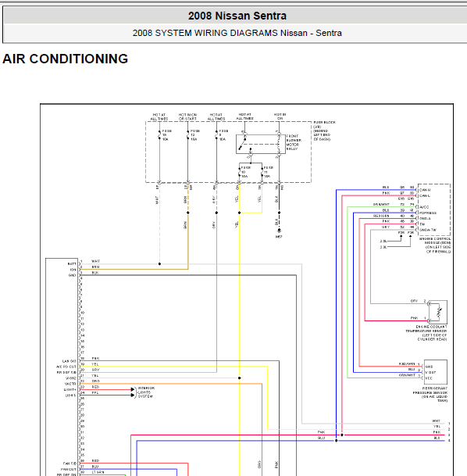Click the '2008 Nissan Sentra' title heading
467x476 pixels.
point(237,16)
